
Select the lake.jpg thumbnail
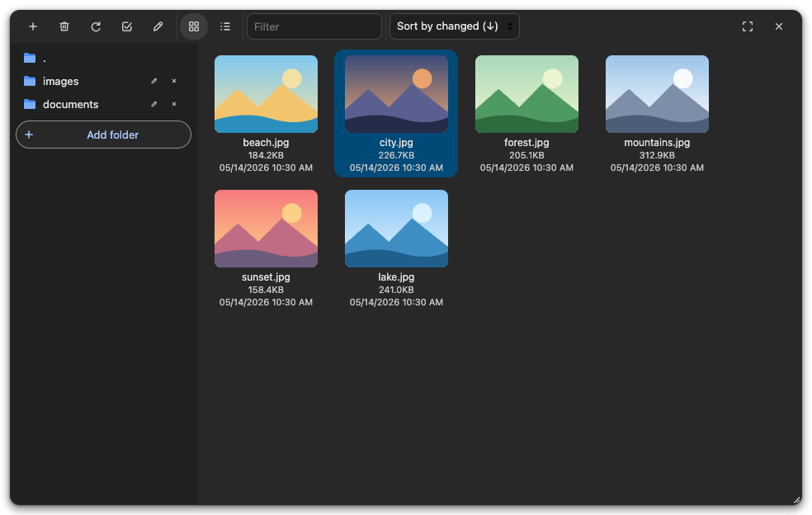(x=396, y=229)
